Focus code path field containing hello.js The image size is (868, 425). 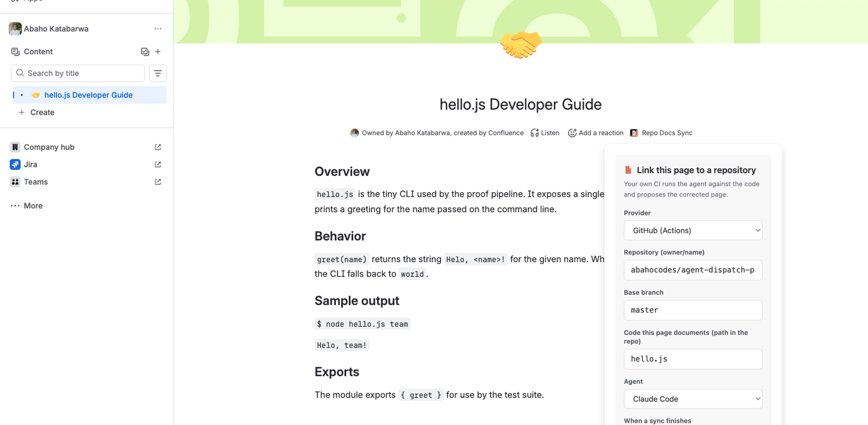[x=693, y=359]
